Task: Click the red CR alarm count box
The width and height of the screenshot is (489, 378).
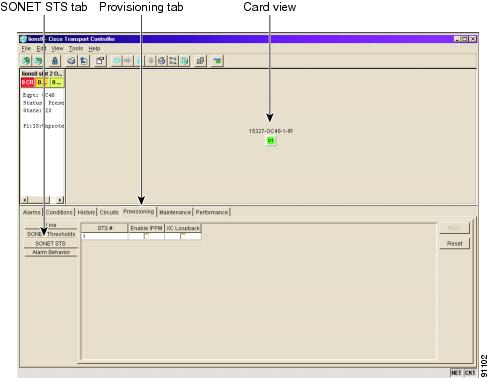Action: (28, 82)
